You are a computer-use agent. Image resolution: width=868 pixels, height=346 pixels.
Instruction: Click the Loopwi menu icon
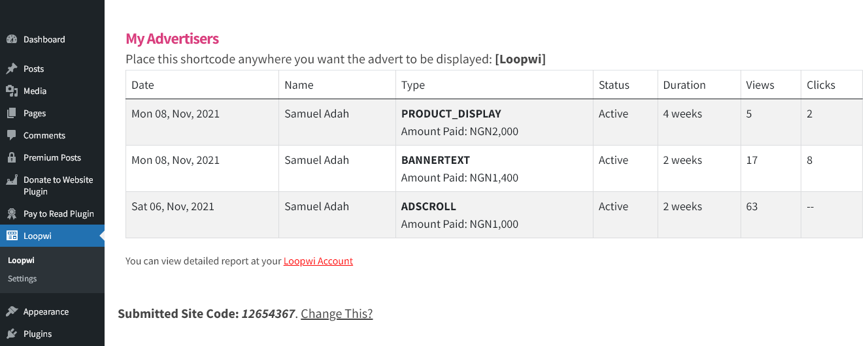tap(12, 236)
